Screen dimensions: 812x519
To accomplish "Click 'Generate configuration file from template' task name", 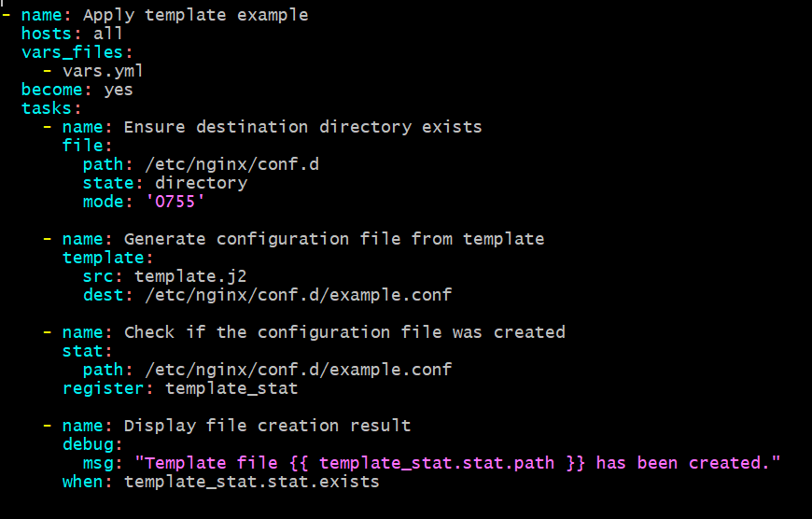I will click(333, 239).
